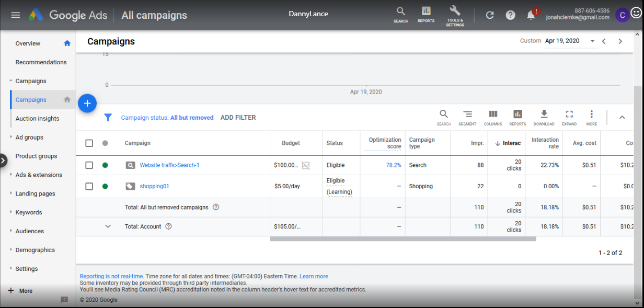Click the filter funnel icon
This screenshot has width=644, height=308.
point(108,118)
